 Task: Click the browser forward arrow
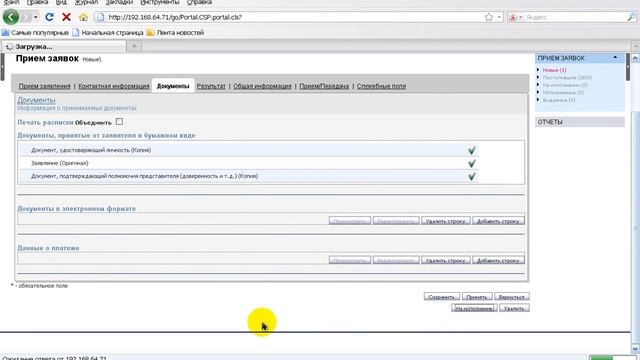tap(26, 17)
